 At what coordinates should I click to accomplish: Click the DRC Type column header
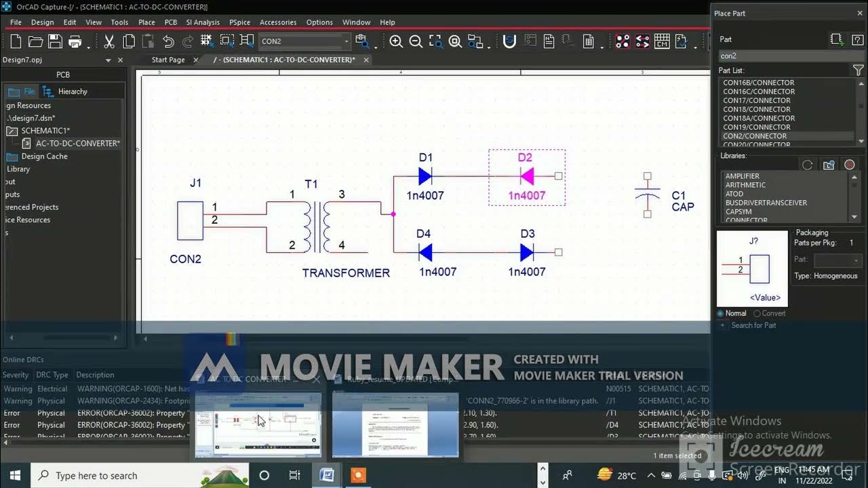52,375
